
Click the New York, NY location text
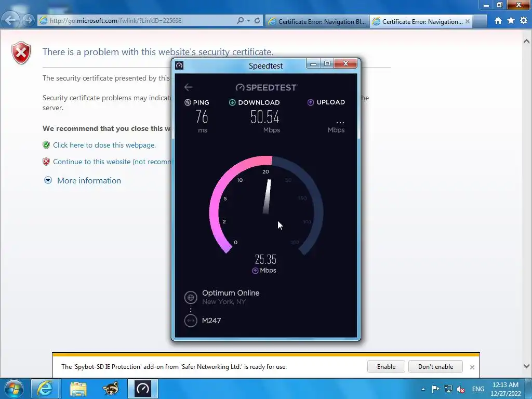[x=224, y=302]
